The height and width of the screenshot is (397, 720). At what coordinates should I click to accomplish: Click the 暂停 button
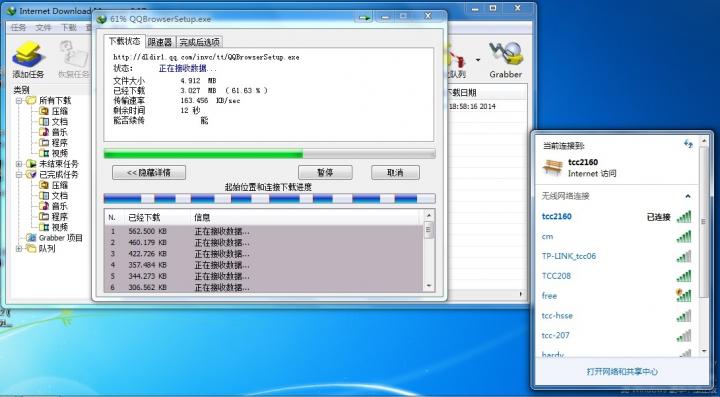pos(325,173)
